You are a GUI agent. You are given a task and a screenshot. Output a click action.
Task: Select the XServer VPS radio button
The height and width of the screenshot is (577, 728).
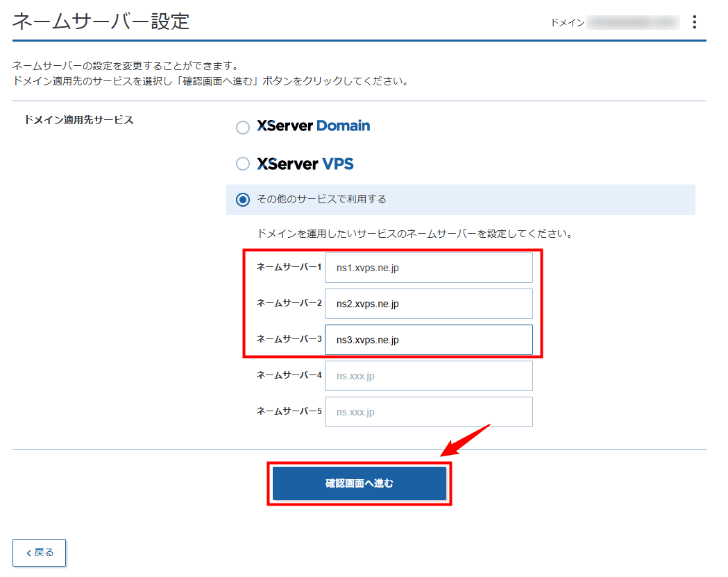(x=243, y=164)
